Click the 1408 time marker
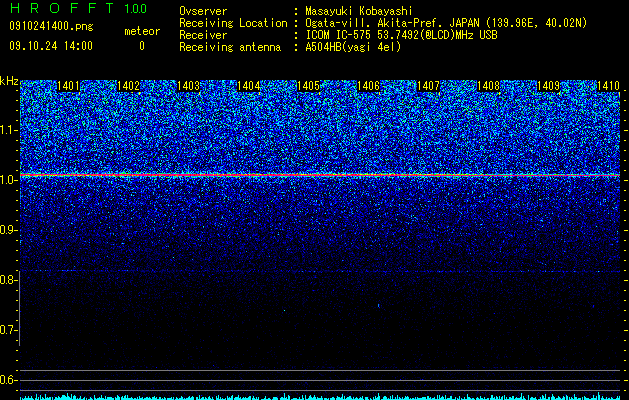 tap(489, 86)
